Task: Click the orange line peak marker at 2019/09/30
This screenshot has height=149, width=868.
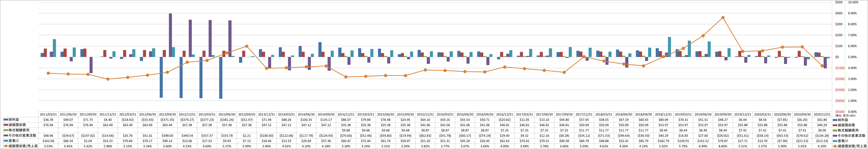Action: click(x=723, y=17)
